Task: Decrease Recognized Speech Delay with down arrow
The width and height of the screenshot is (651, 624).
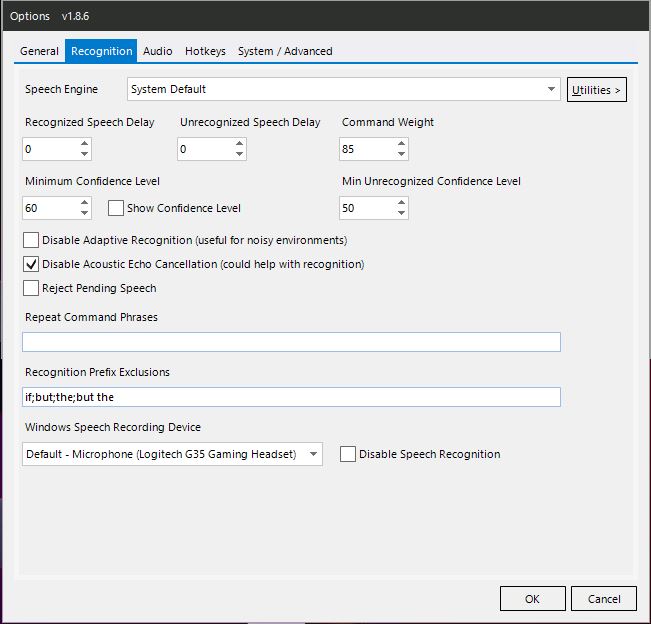Action: click(84, 154)
